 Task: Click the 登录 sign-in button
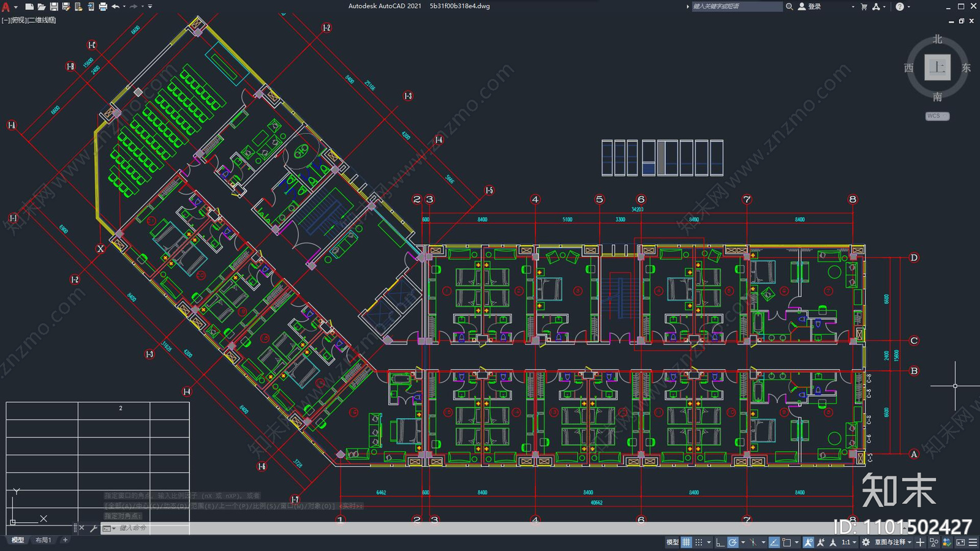[810, 7]
